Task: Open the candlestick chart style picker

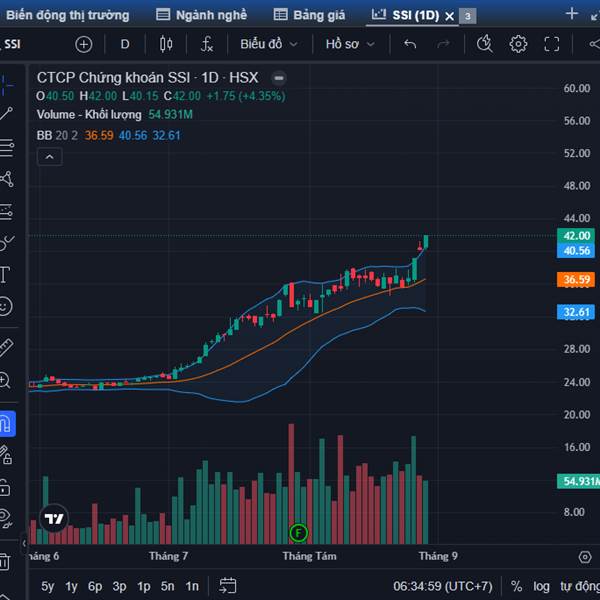Action: (166, 44)
